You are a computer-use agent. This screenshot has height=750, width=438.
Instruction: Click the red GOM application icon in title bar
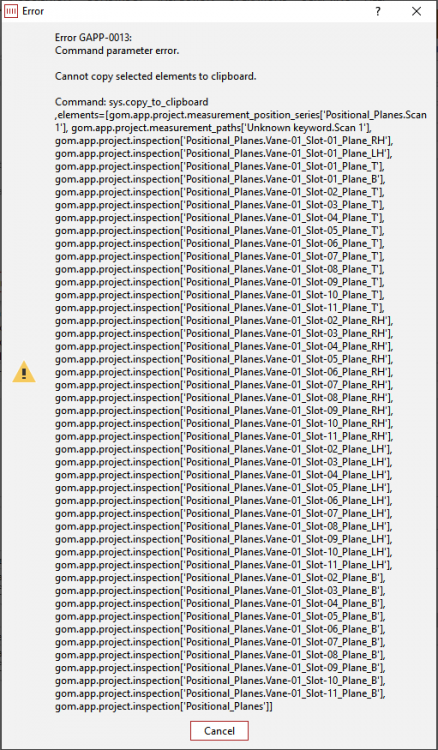[11, 11]
